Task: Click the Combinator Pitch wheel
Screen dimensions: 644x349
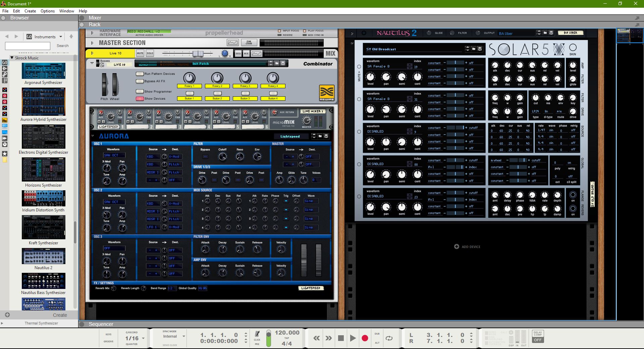Action: 105,85
